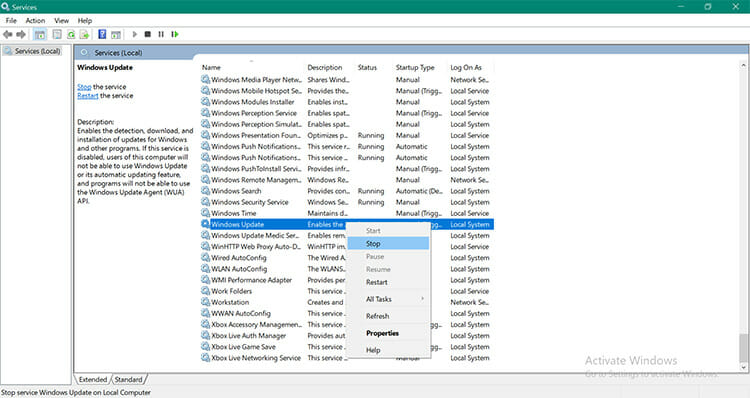Click the Restart the service link
Screen dimensions: 750x398
click(x=88, y=96)
